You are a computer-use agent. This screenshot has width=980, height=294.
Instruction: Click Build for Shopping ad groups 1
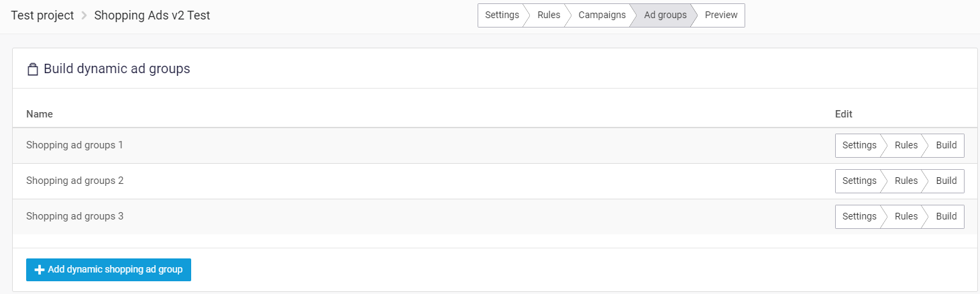(x=946, y=146)
